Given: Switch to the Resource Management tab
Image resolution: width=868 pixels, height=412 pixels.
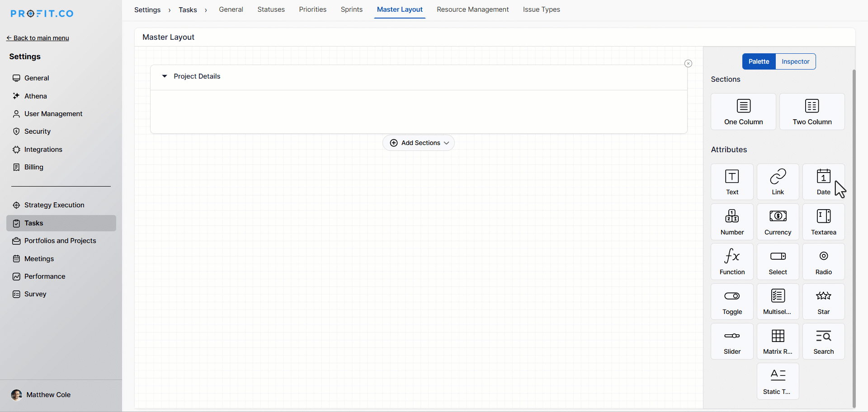Looking at the screenshot, I should 472,9.
